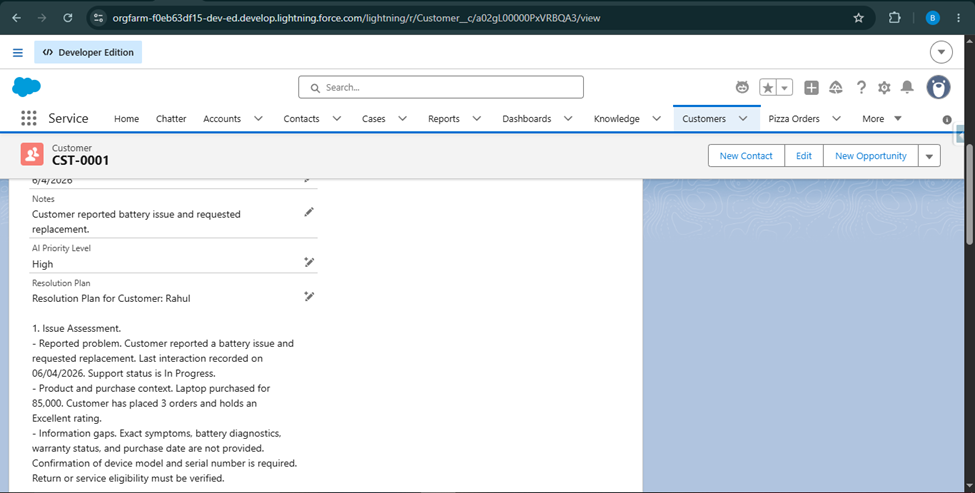Viewport: 975px width, 493px height.
Task: Open the Chatter tab
Action: click(171, 119)
